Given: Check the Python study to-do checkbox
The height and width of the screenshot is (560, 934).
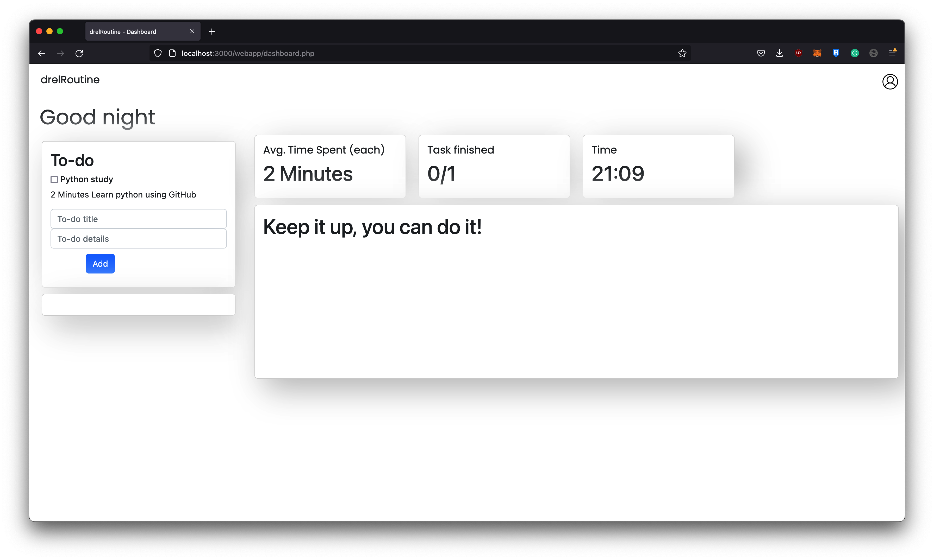Looking at the screenshot, I should (54, 180).
